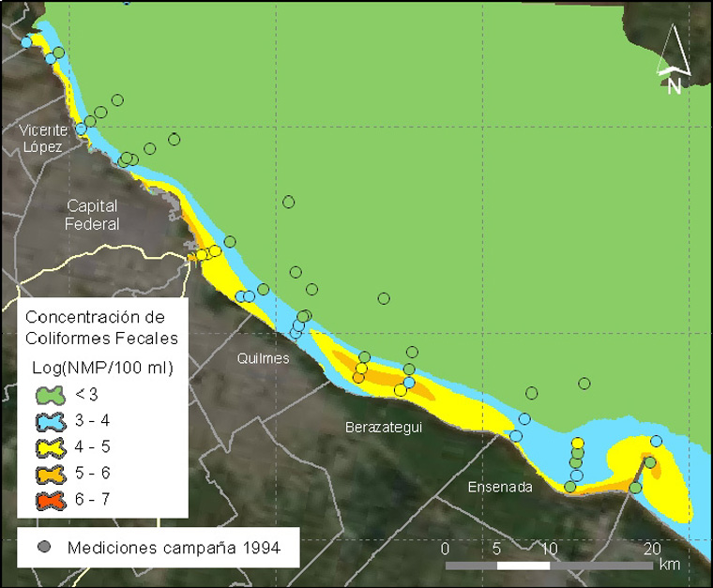Screen dimensions: 713x588
Task: Click the 'km' unit label on scale
Action: (x=669, y=565)
